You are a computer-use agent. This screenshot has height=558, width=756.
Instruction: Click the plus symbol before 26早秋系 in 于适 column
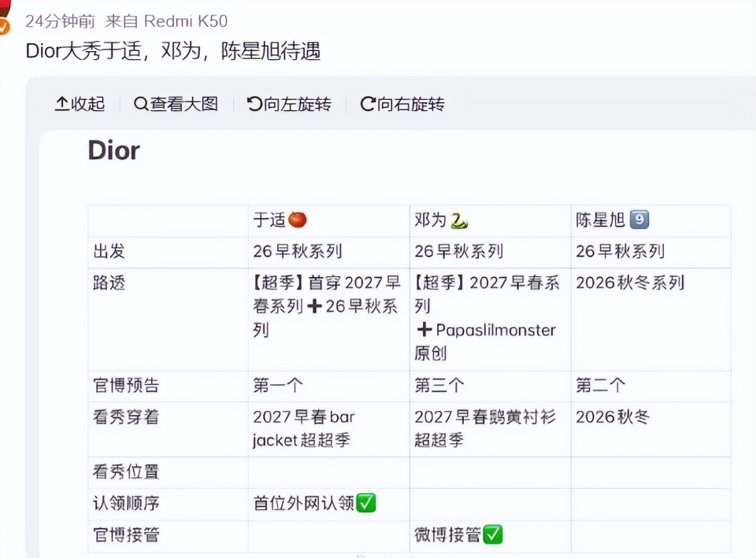coord(314,306)
